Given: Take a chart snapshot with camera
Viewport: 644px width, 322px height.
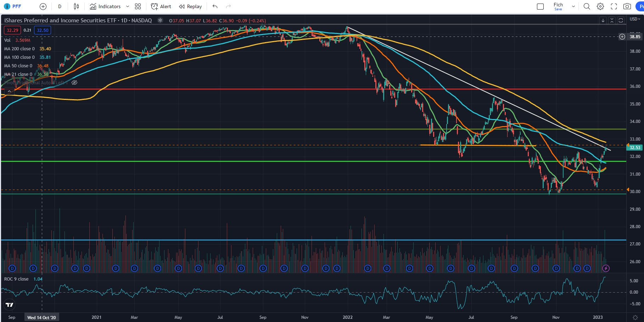Looking at the screenshot, I should 627,6.
